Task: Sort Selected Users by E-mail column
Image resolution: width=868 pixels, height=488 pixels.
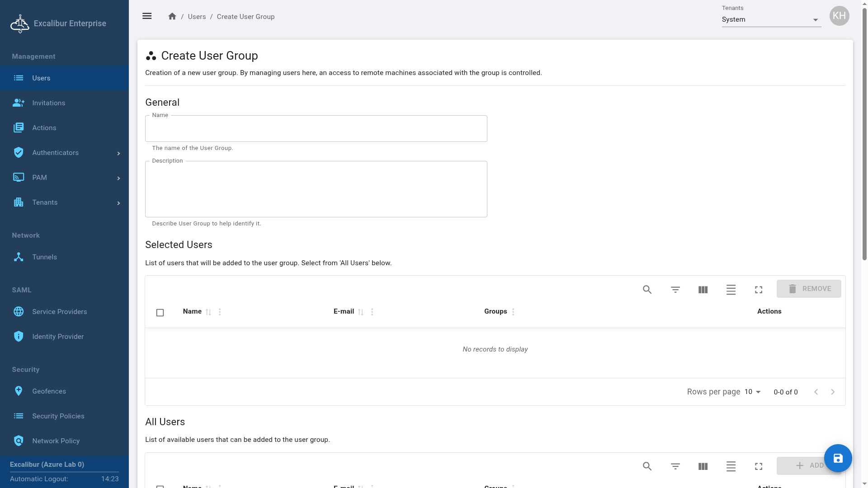Action: (x=361, y=312)
